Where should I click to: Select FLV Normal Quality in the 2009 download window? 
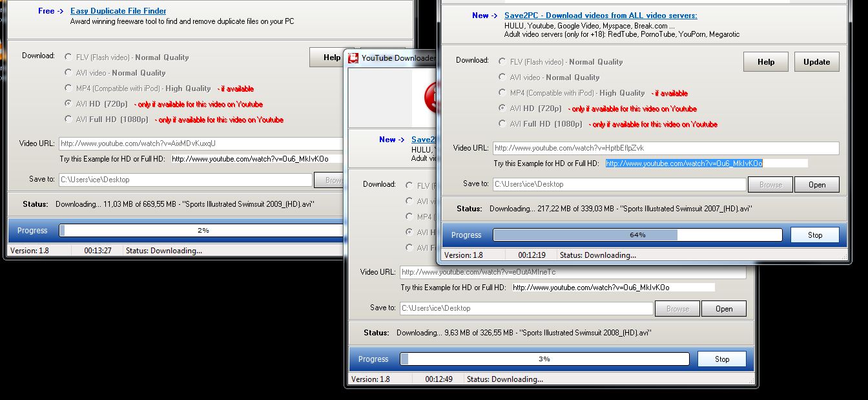click(68, 57)
